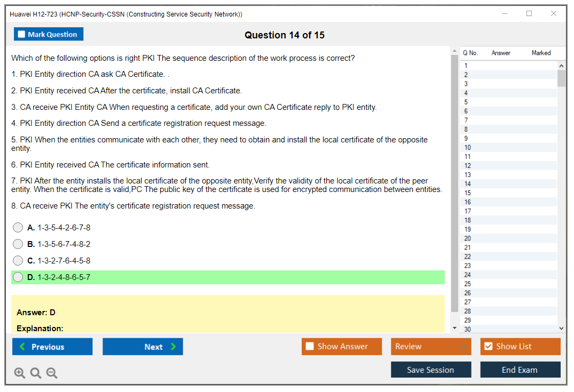This screenshot has width=574, height=392.
Task: Click question pane scroll down arrow
Action: (454, 328)
